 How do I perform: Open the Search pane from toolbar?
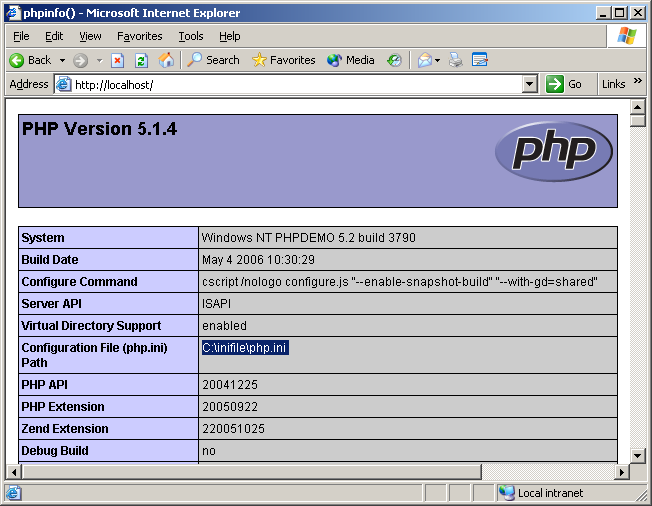(213, 60)
